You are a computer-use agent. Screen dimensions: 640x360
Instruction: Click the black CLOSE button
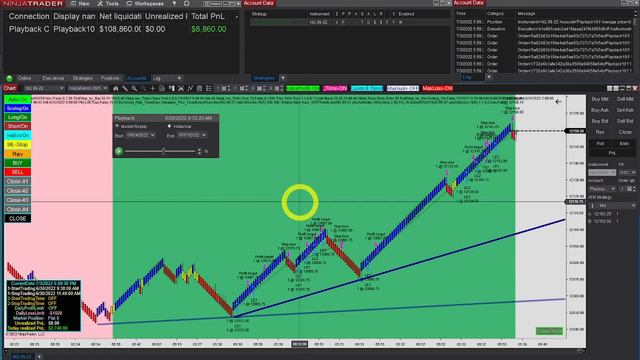[18, 218]
